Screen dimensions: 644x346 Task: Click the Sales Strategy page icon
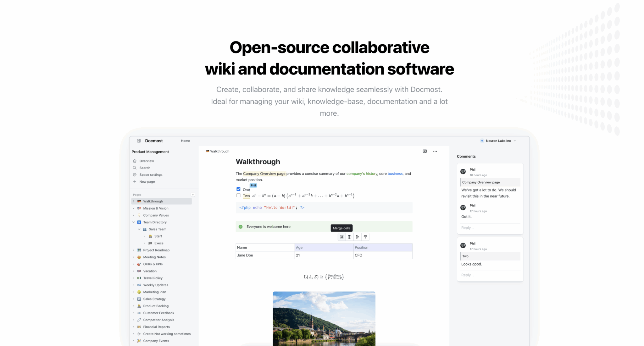coord(139,299)
